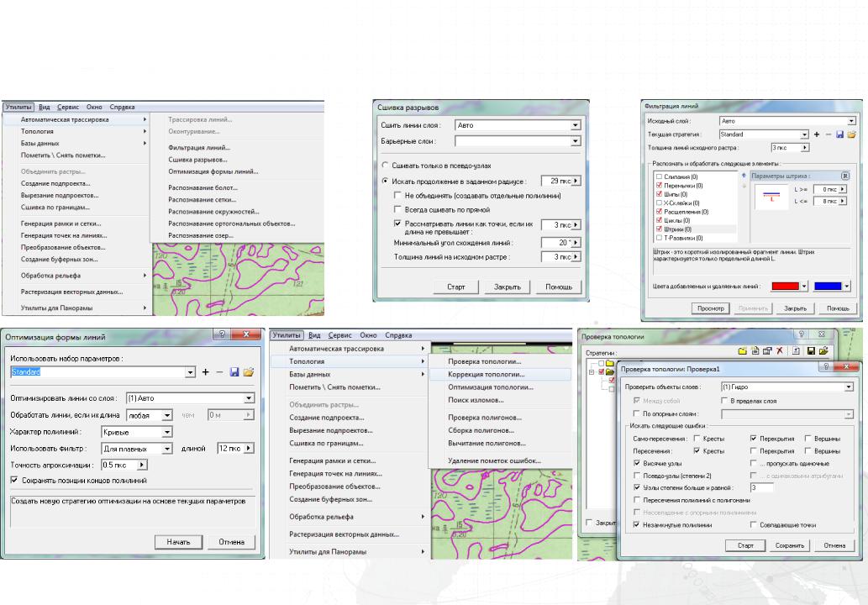Save strategy with floppy icon in Фильтрация линий
This screenshot has width=868, height=605.
point(839,134)
